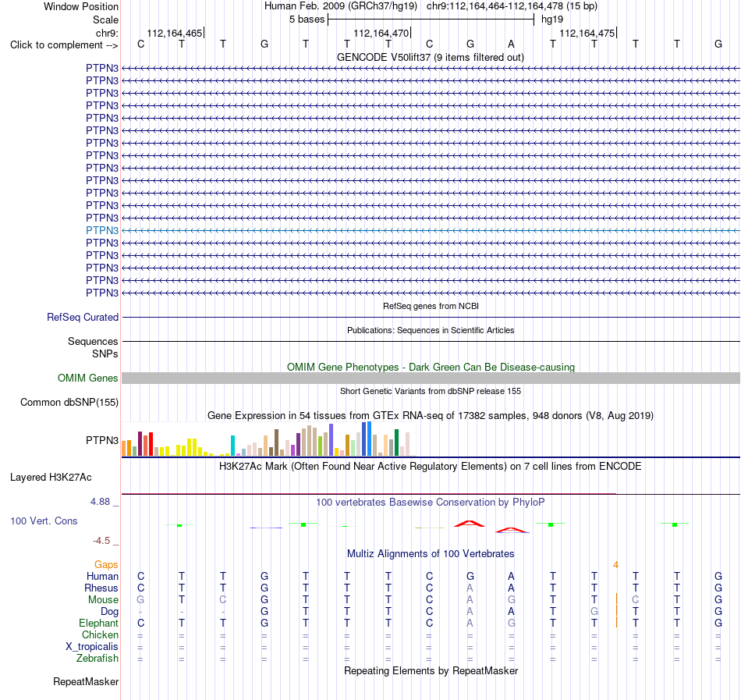
Task: Click the 'Zebrafish' alignment species label
Action: pos(97,659)
